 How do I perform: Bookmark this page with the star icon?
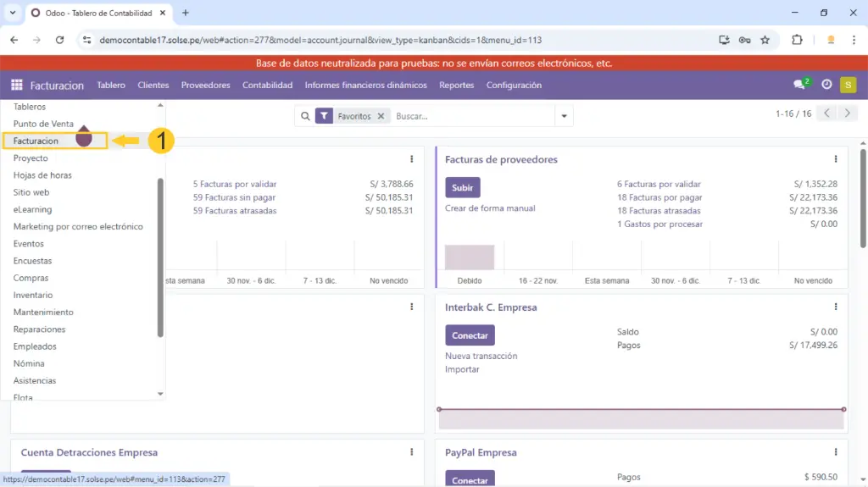[x=765, y=40]
